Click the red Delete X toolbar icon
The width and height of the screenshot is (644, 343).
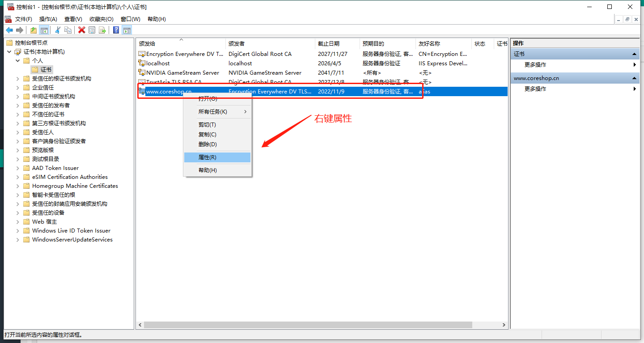coord(81,30)
